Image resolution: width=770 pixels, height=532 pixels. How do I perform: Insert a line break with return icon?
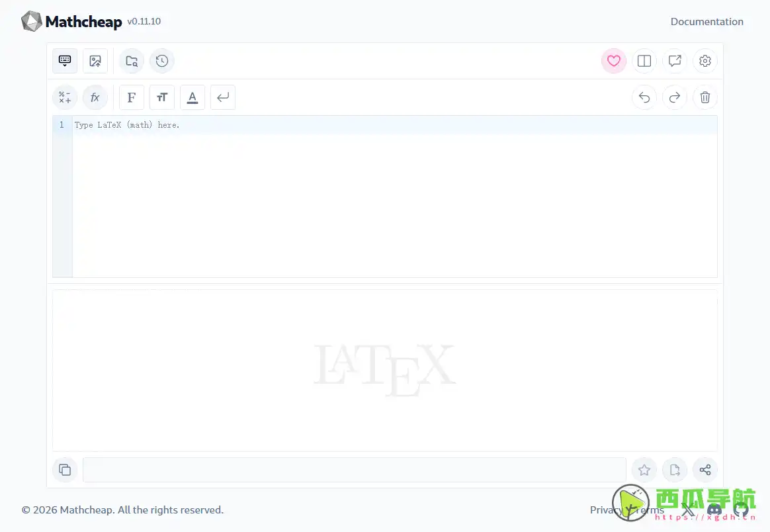coord(223,97)
